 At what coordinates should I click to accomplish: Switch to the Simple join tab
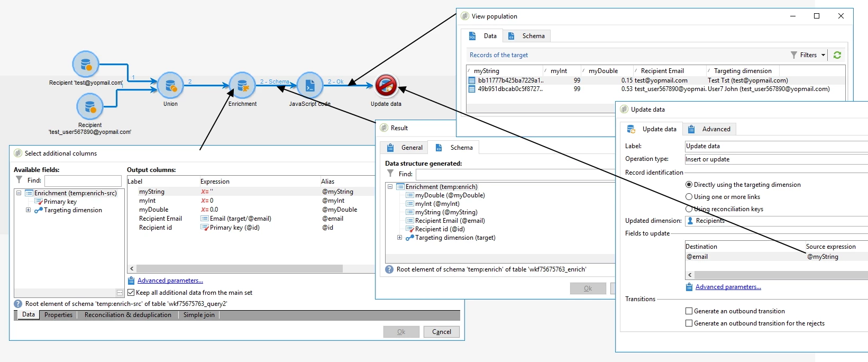click(199, 315)
